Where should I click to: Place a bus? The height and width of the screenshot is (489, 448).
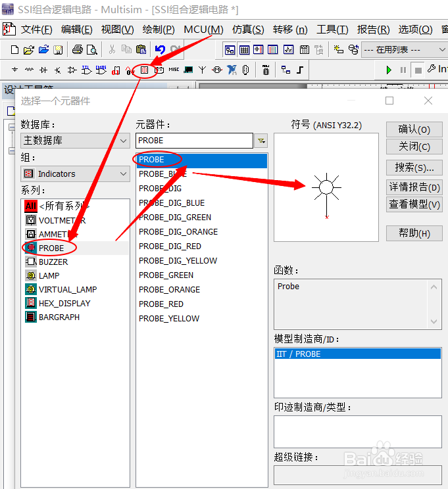point(300,70)
